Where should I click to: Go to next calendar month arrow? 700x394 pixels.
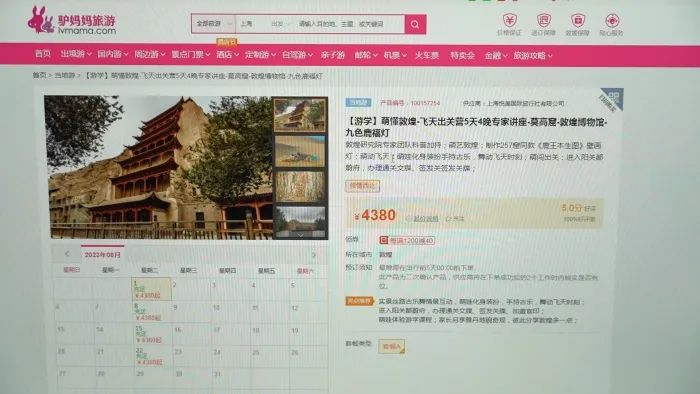pos(313,255)
